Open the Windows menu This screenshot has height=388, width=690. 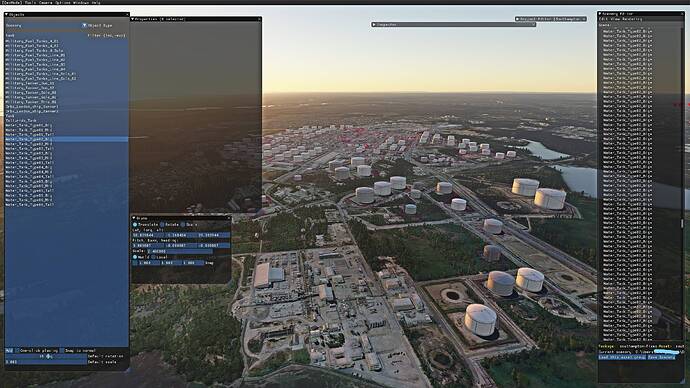[x=81, y=2]
